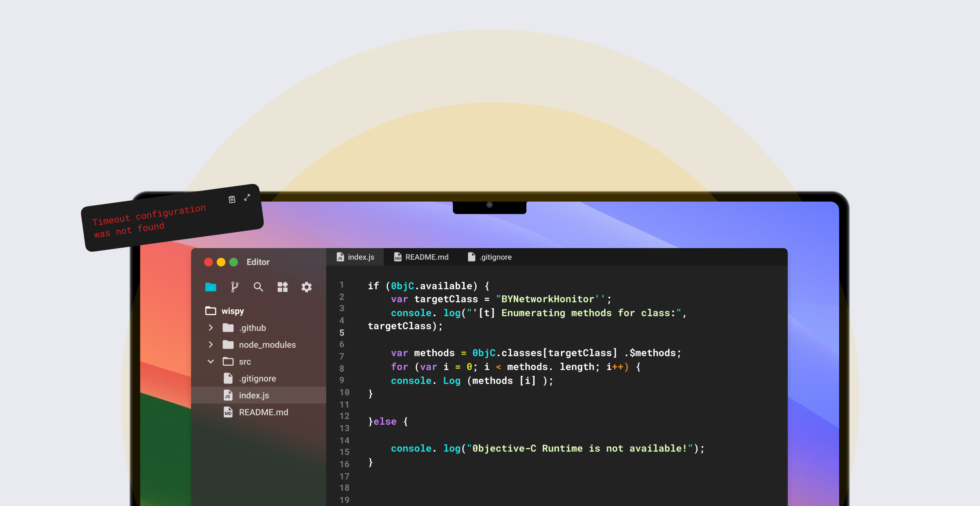The width and height of the screenshot is (980, 506).
Task: Copy error message with clipboard icon
Action: pos(232,200)
